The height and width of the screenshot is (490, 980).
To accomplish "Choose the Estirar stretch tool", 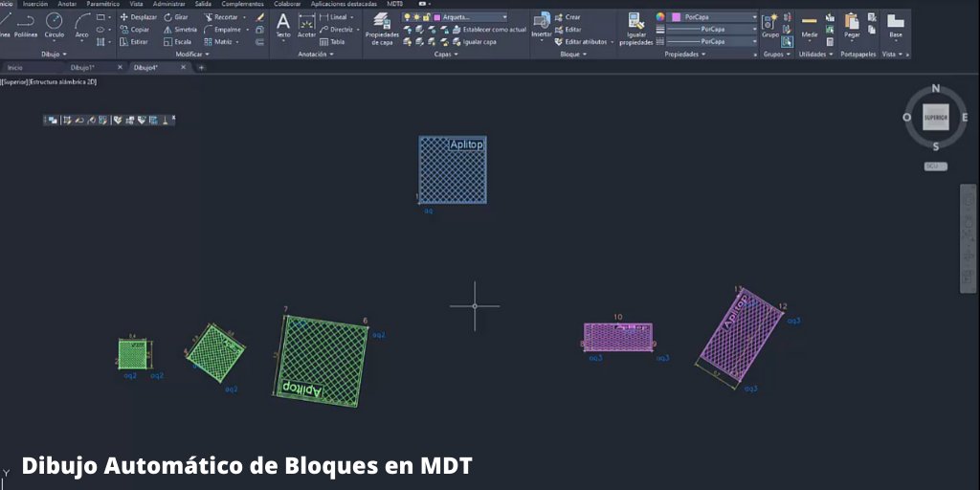I will pos(134,42).
